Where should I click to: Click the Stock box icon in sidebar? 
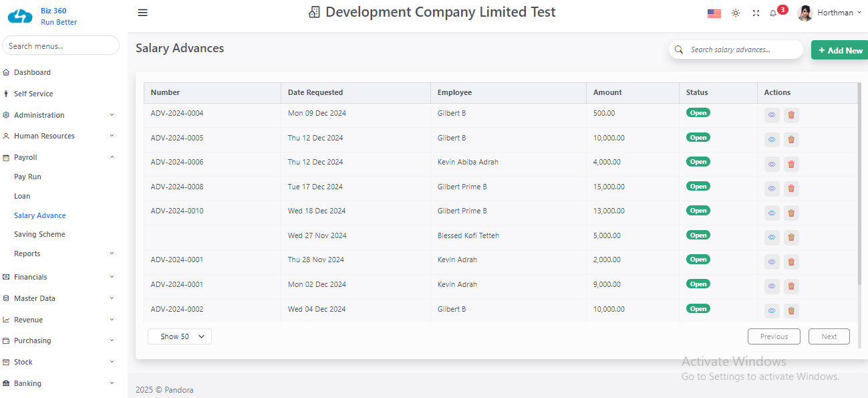click(6, 362)
